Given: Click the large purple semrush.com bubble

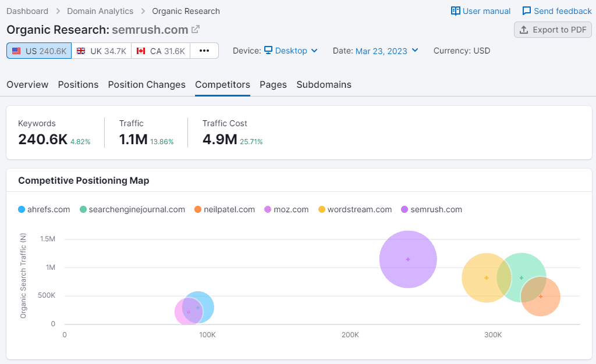Looking at the screenshot, I should point(408,259).
